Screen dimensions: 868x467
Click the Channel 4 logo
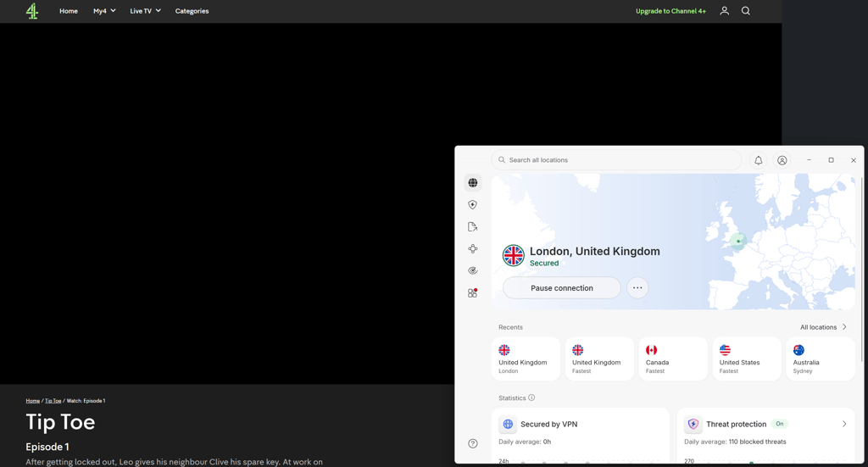(x=32, y=11)
